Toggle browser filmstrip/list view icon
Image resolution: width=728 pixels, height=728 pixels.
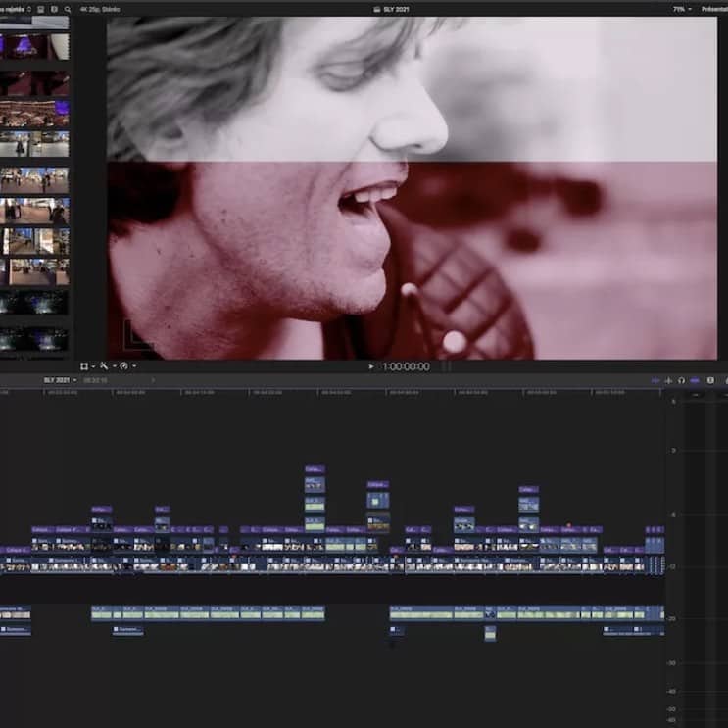click(x=41, y=9)
